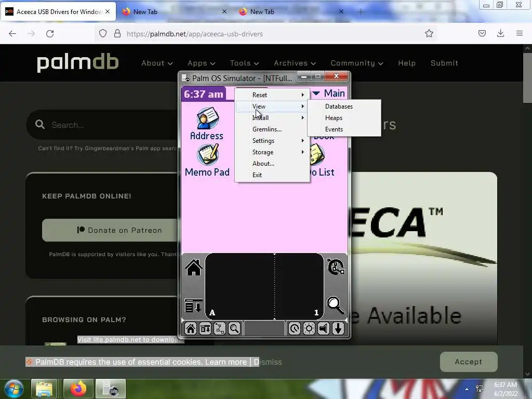Open the Apps dropdown on palmdb site
Screen dimensions: 532x399
point(202,63)
